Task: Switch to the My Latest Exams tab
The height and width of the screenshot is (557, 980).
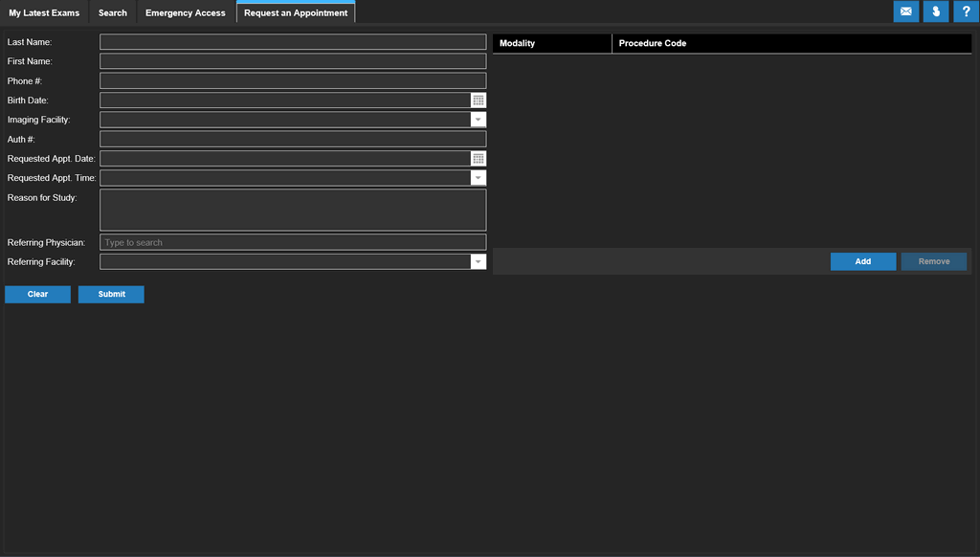Action: point(44,12)
